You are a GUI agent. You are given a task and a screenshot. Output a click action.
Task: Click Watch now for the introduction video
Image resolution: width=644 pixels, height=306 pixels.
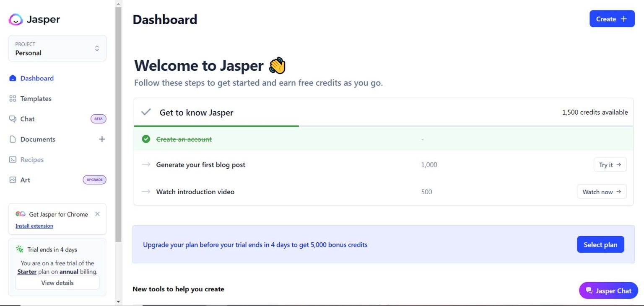pos(601,192)
